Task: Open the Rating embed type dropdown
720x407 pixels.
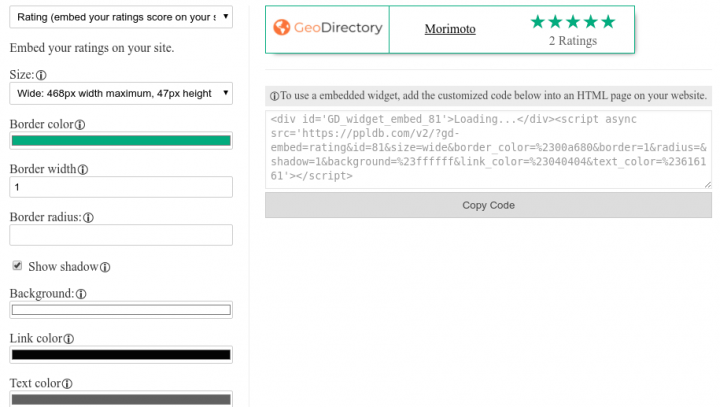Action: coord(121,17)
